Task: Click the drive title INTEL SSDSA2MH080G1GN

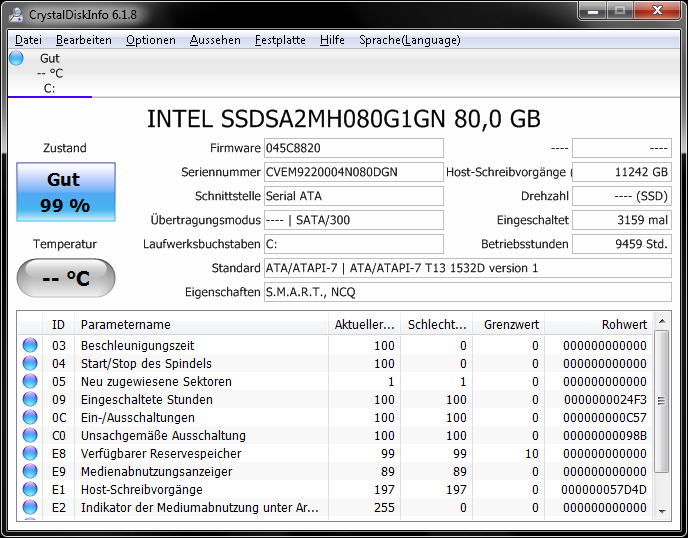Action: [344, 119]
